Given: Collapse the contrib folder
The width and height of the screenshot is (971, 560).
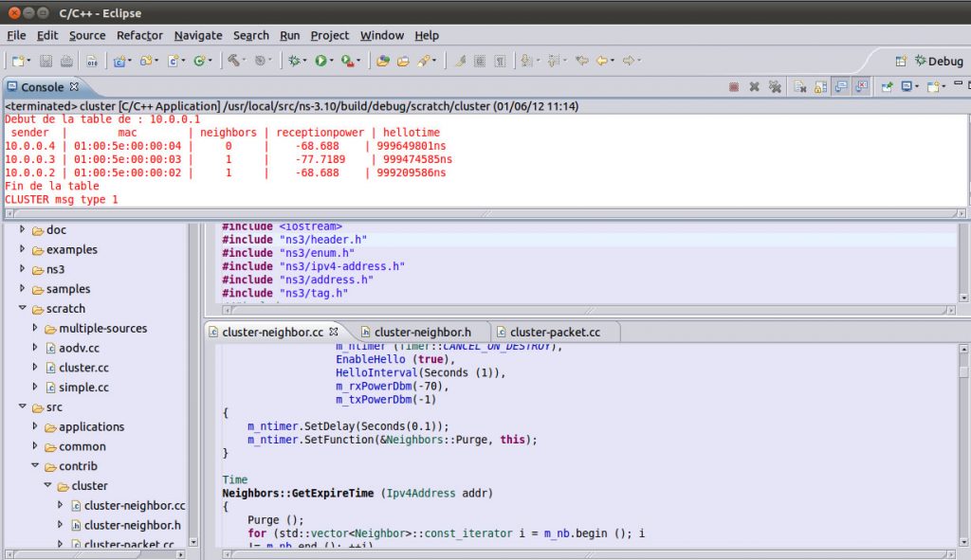Looking at the screenshot, I should tap(35, 466).
